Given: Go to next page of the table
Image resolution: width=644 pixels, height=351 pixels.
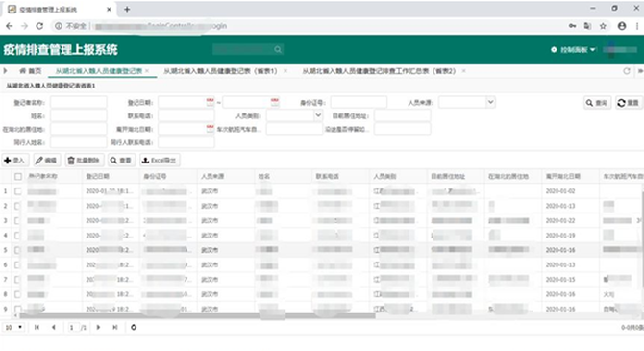Looking at the screenshot, I should tap(98, 328).
